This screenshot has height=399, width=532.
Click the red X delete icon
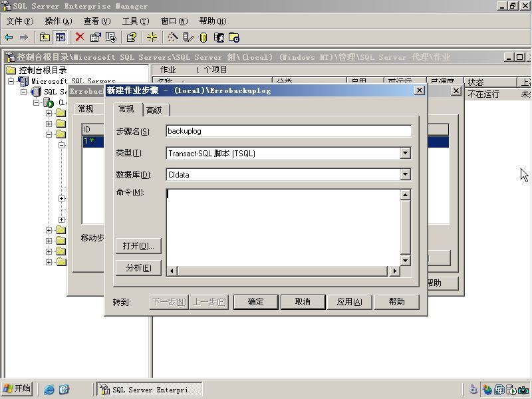click(x=80, y=37)
